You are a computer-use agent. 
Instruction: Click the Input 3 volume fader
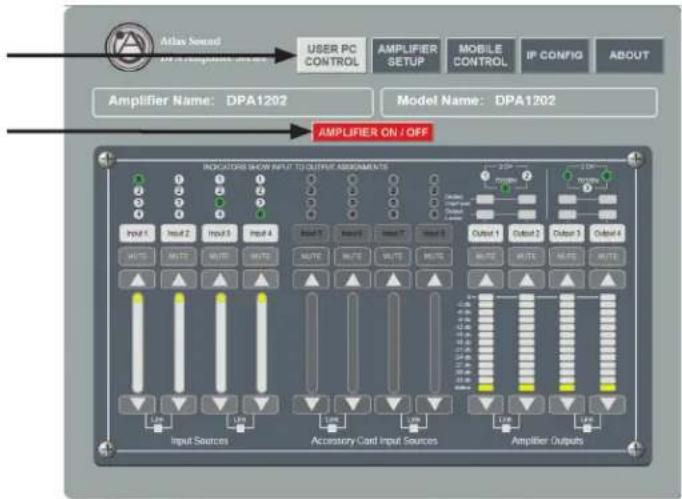click(221, 343)
